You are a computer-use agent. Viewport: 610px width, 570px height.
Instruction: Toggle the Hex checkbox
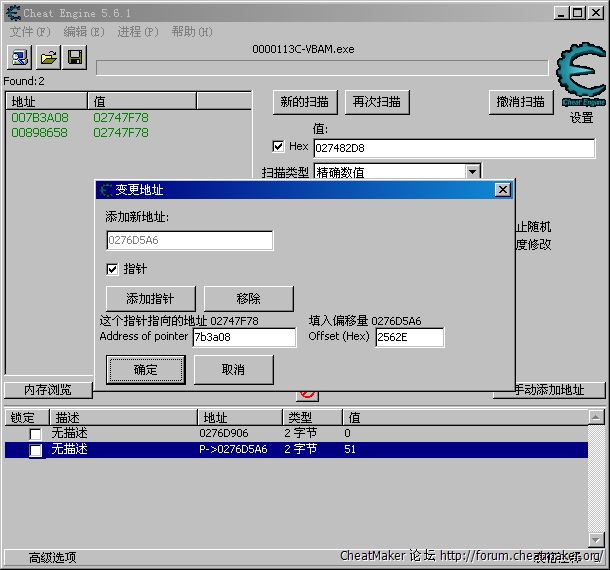[x=279, y=146]
